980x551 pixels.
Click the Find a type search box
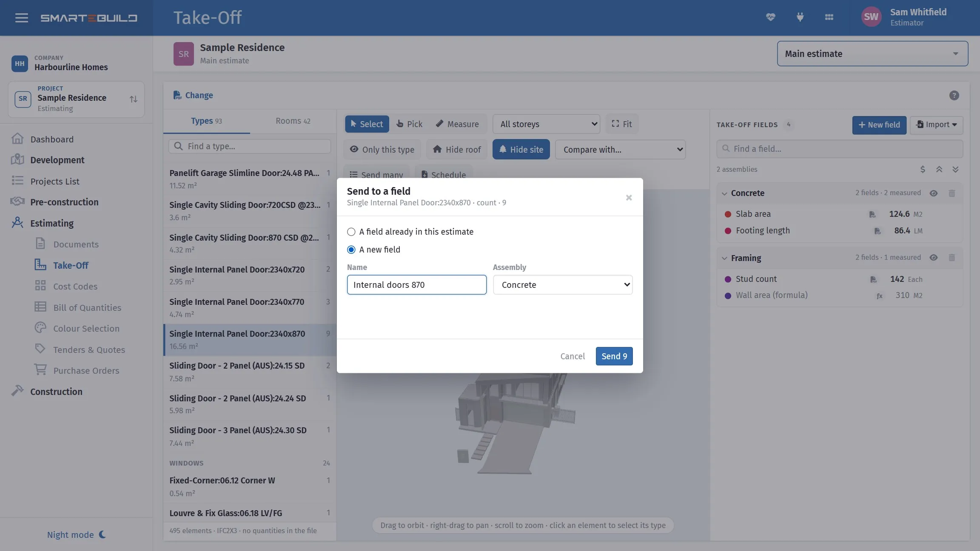(x=250, y=146)
